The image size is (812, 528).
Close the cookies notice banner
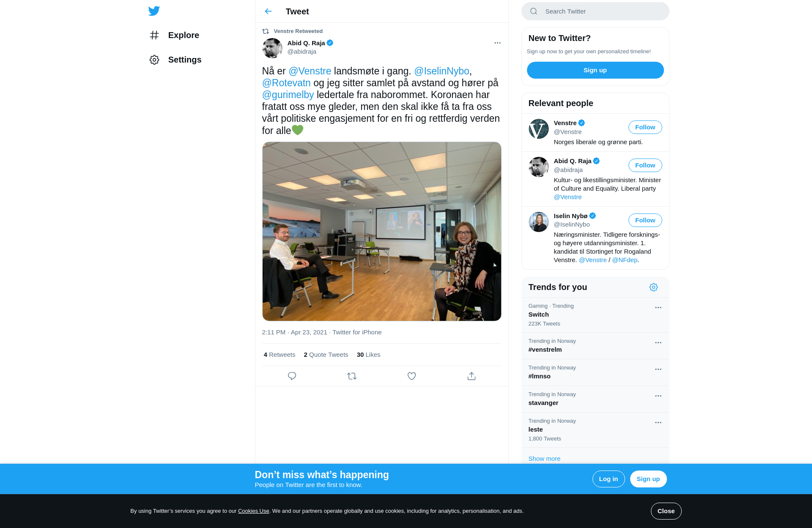pos(666,511)
